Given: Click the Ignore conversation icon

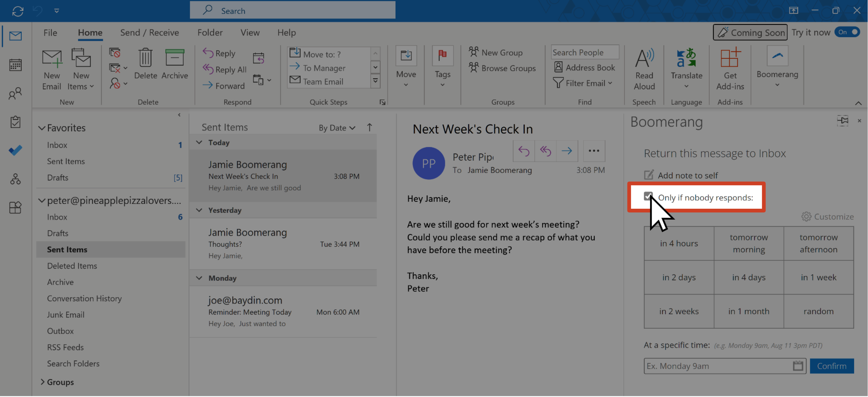Looking at the screenshot, I should click(115, 52).
